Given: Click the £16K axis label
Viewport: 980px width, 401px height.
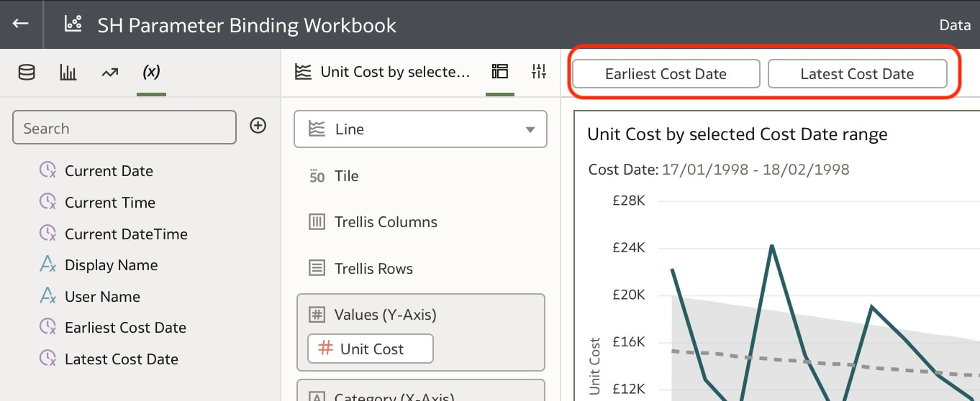Looking at the screenshot, I should pos(628,342).
